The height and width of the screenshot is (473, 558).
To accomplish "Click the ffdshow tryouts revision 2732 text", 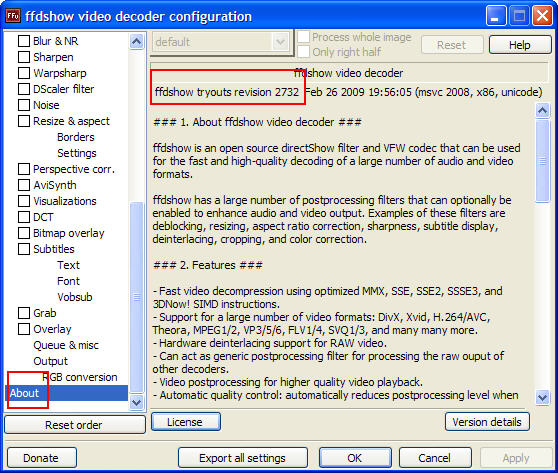I will tap(227, 92).
